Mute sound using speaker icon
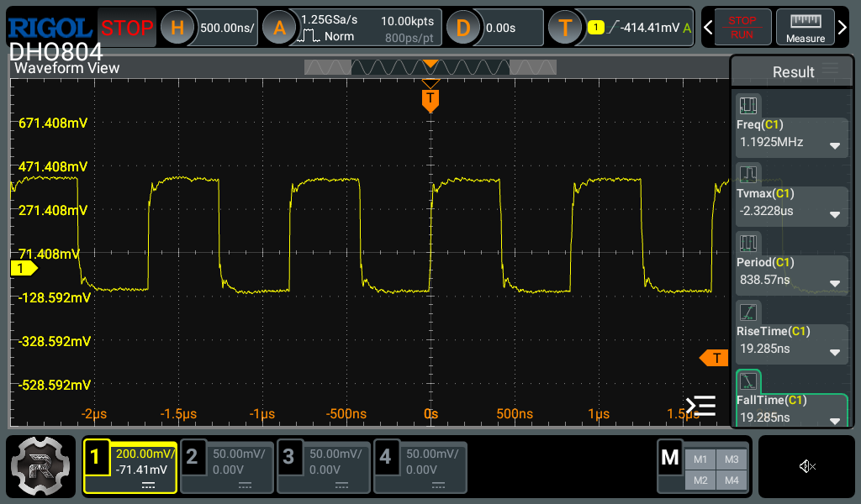Image resolution: width=861 pixels, height=504 pixels. coord(807,466)
